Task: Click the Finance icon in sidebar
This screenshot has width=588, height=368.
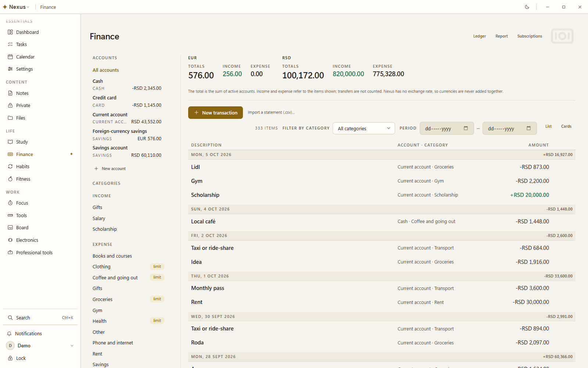Action: tap(10, 154)
